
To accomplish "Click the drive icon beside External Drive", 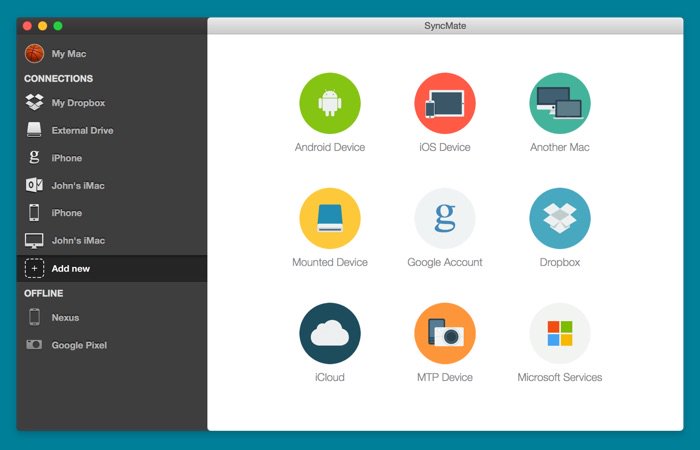I will pos(34,130).
